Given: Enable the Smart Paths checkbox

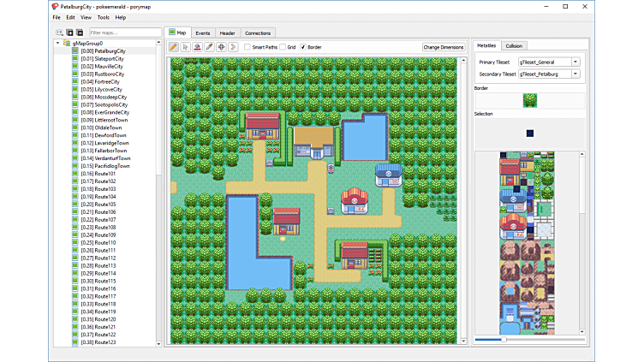Looking at the screenshot, I should 247,47.
